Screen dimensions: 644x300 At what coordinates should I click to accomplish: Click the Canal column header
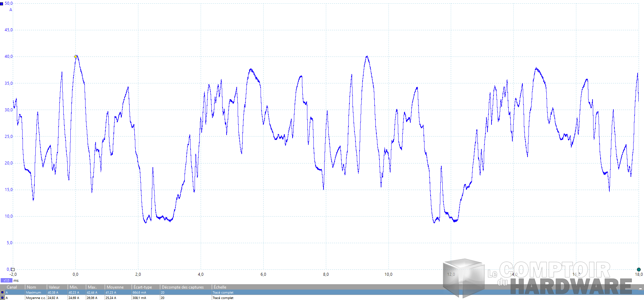click(12, 287)
